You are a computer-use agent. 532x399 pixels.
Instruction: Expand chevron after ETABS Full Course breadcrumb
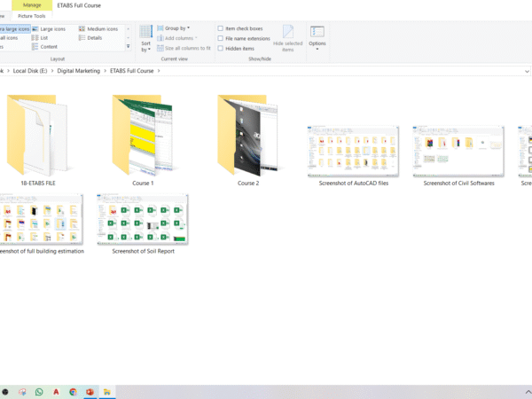point(159,71)
